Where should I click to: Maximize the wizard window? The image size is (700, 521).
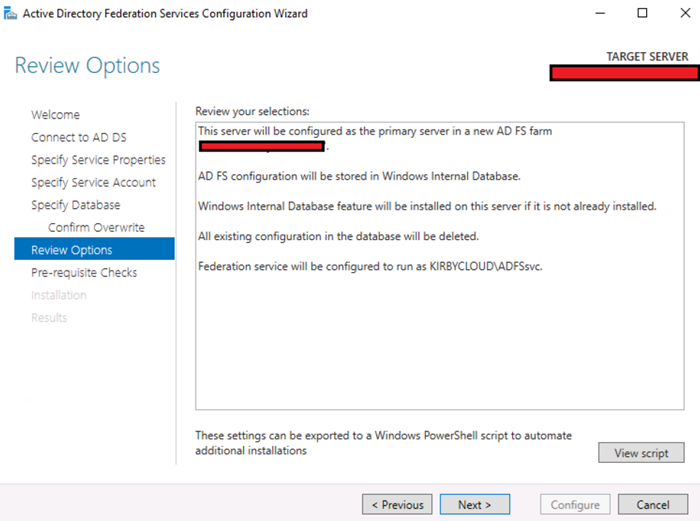tap(642, 13)
